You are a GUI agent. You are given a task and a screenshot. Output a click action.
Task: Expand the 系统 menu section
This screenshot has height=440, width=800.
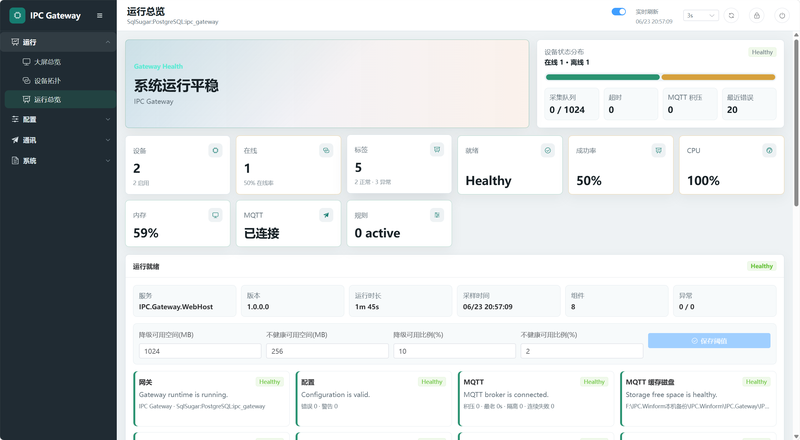tap(58, 161)
